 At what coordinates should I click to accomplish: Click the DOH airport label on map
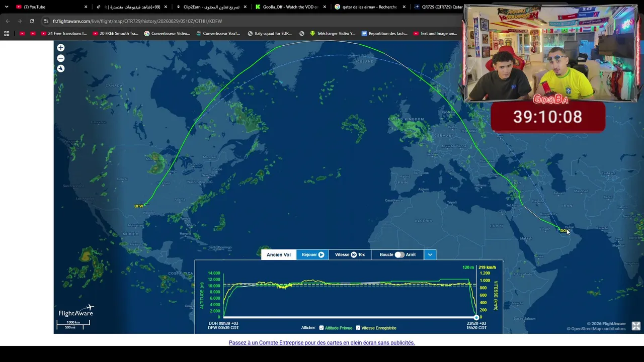click(564, 231)
